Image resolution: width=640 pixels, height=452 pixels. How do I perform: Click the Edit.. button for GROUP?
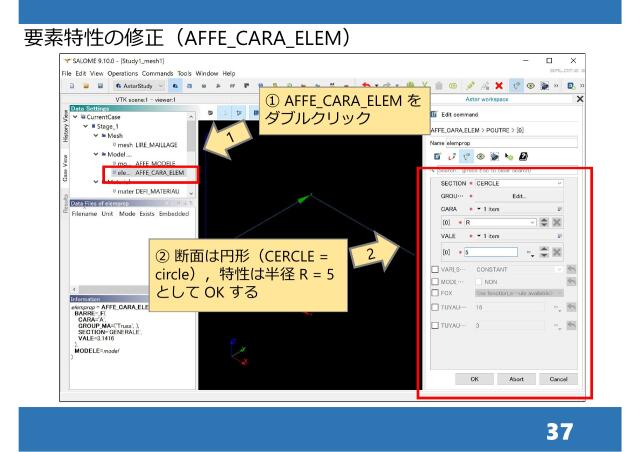click(x=519, y=196)
